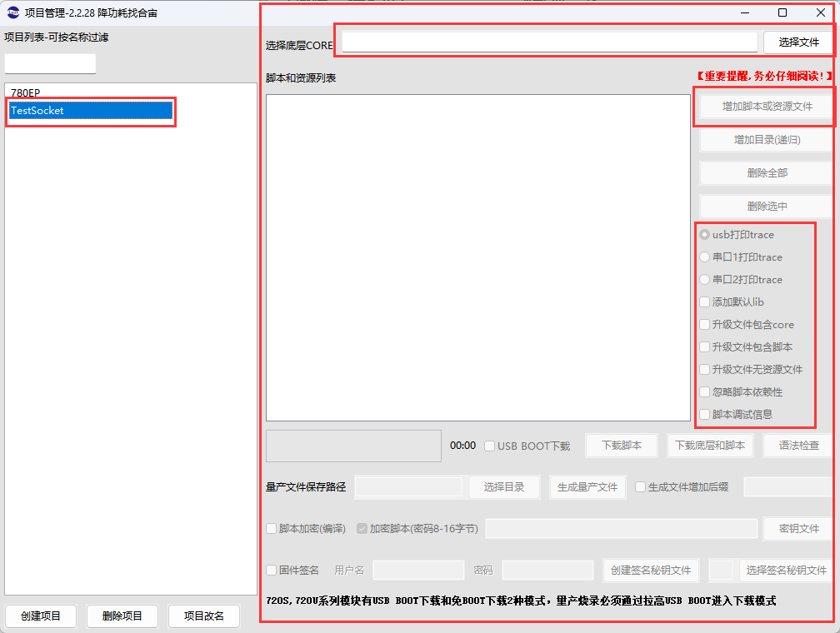Check the USB BOOT下载 checkbox

[x=527, y=446]
